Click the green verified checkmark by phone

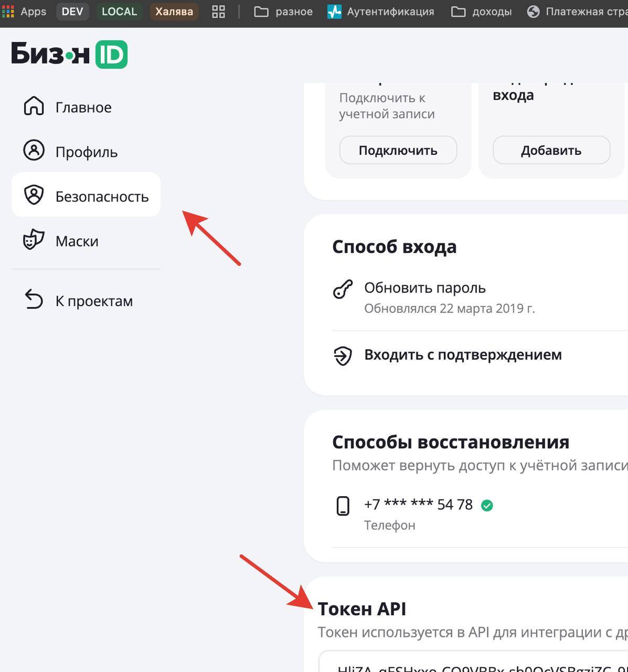pyautogui.click(x=487, y=506)
